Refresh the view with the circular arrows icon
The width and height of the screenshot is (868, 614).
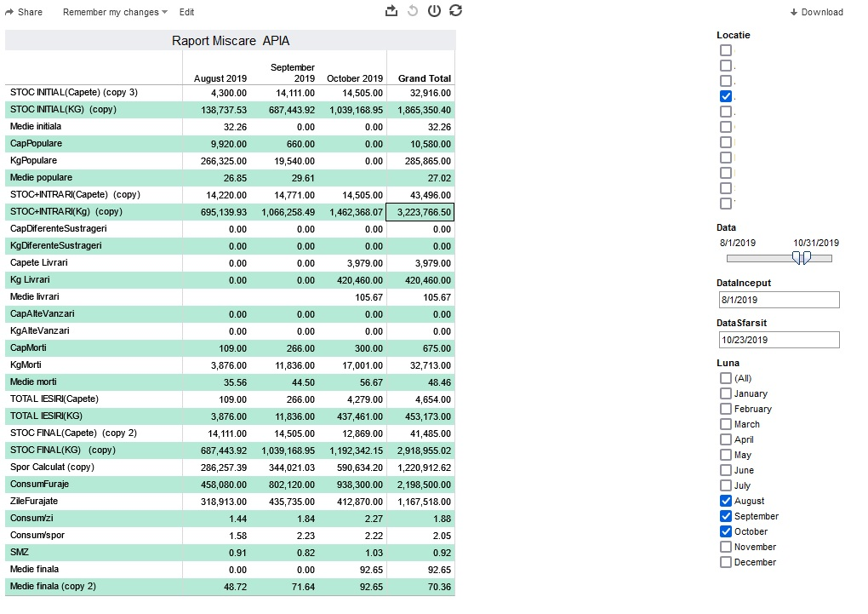[x=456, y=11]
